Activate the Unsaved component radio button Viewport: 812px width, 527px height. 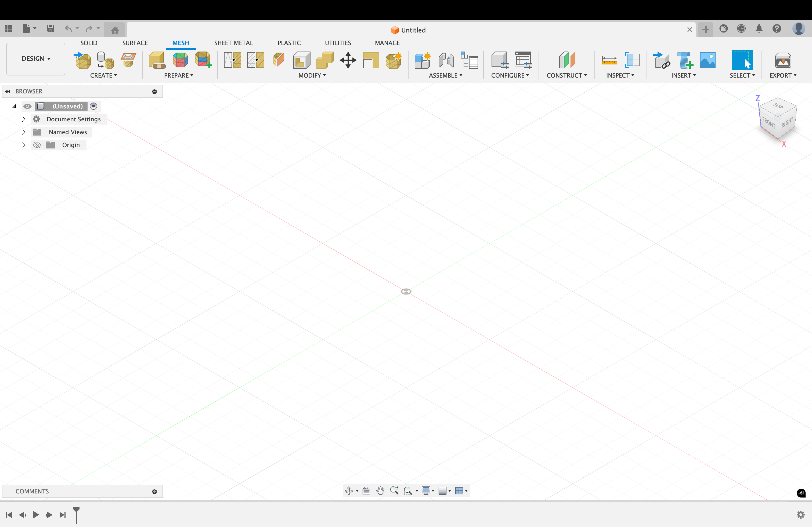point(94,106)
